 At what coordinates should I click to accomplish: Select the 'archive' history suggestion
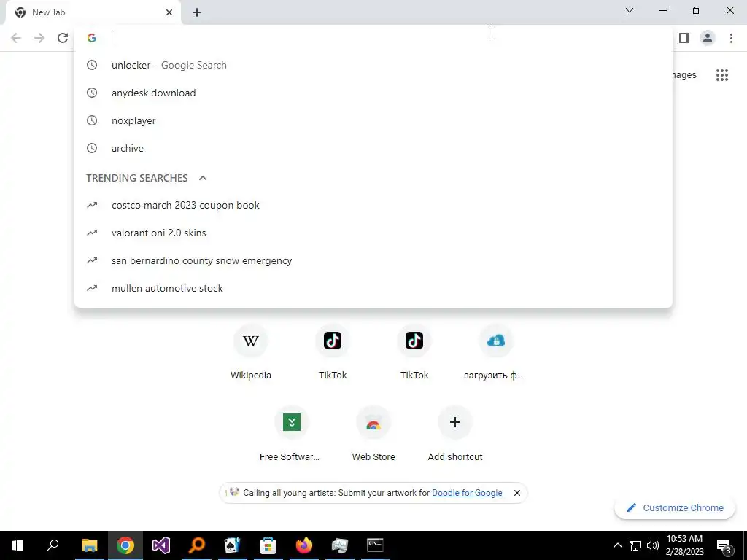[x=373, y=148]
